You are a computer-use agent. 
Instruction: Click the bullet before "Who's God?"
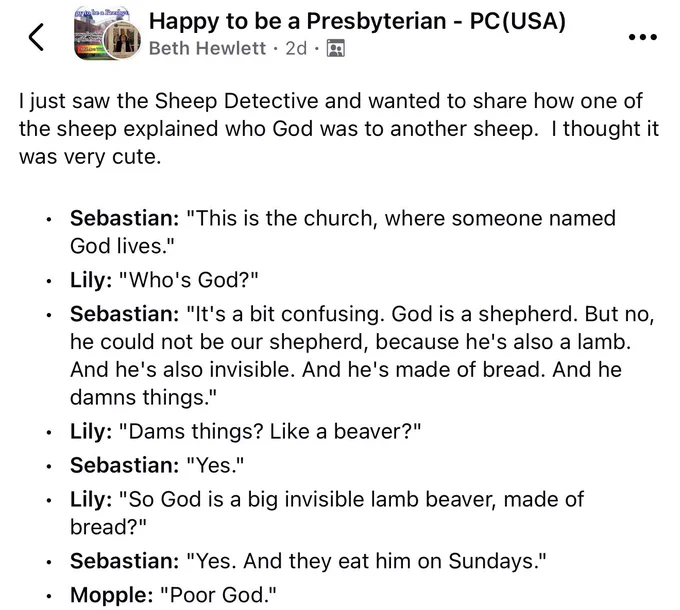(50, 282)
